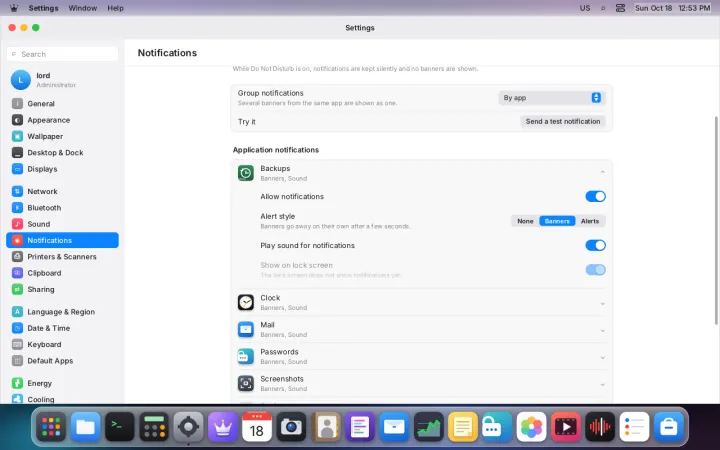Expand the Screenshots notification settings
The height and width of the screenshot is (450, 720).
pos(602,385)
